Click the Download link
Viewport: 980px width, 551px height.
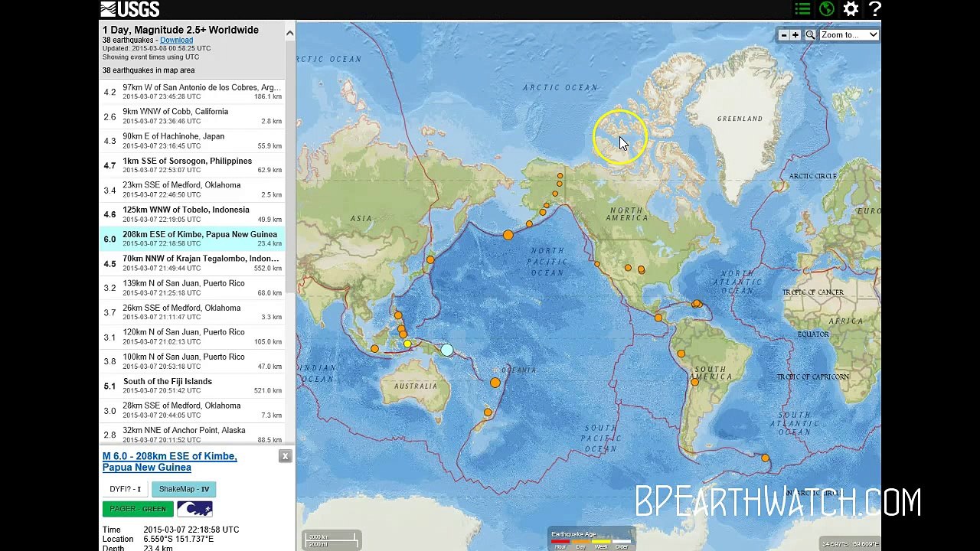176,40
